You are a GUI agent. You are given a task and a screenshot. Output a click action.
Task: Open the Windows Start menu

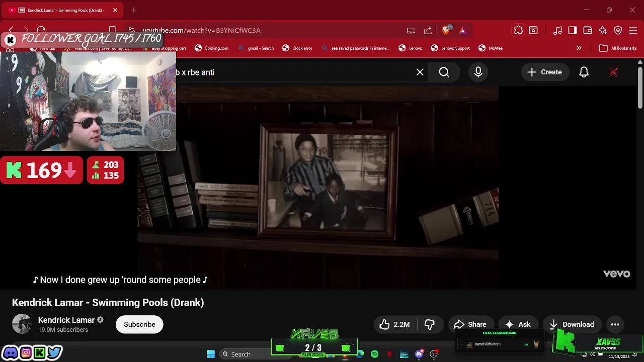tap(211, 354)
